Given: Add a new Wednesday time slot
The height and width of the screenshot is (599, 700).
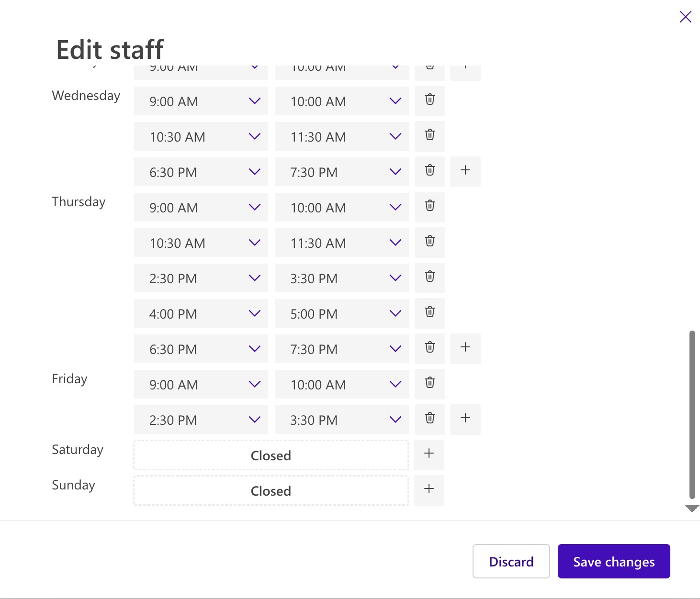Looking at the screenshot, I should [465, 172].
